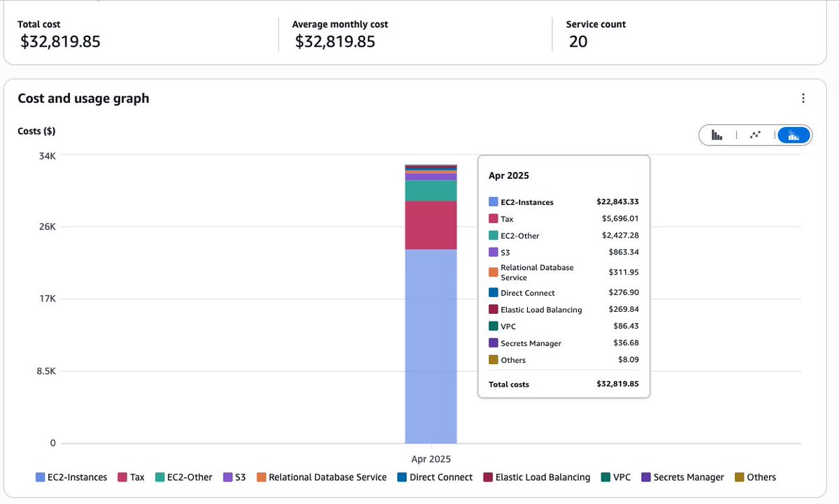The width and height of the screenshot is (839, 504).
Task: Click Total cost value $32,819.85
Action: tap(60, 42)
